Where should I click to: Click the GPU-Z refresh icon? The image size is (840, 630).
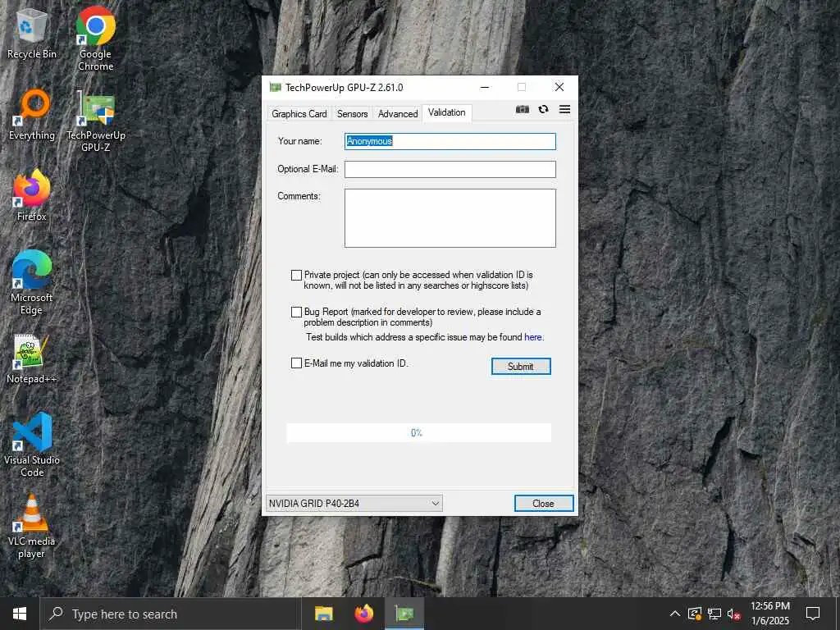543,109
